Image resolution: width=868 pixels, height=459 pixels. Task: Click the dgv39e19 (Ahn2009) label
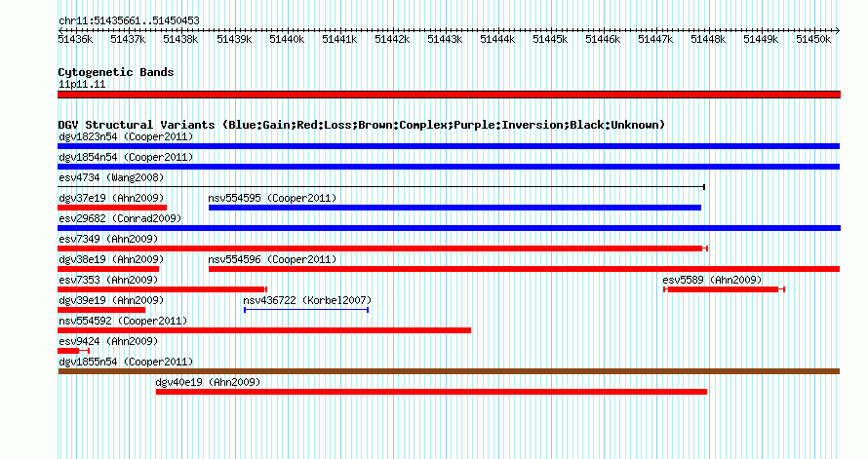[111, 300]
